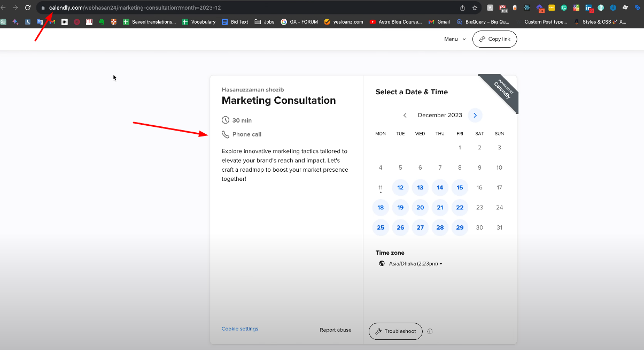Click the browser back arrow
This screenshot has width=644, height=350.
pyautogui.click(x=4, y=7)
